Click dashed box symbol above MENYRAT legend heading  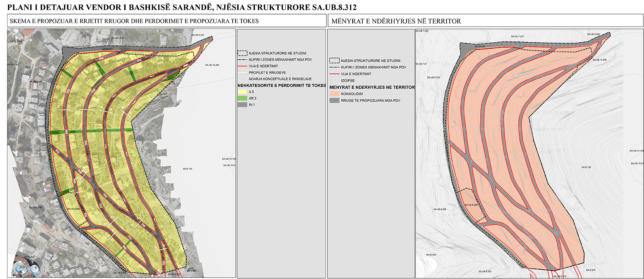(334, 60)
